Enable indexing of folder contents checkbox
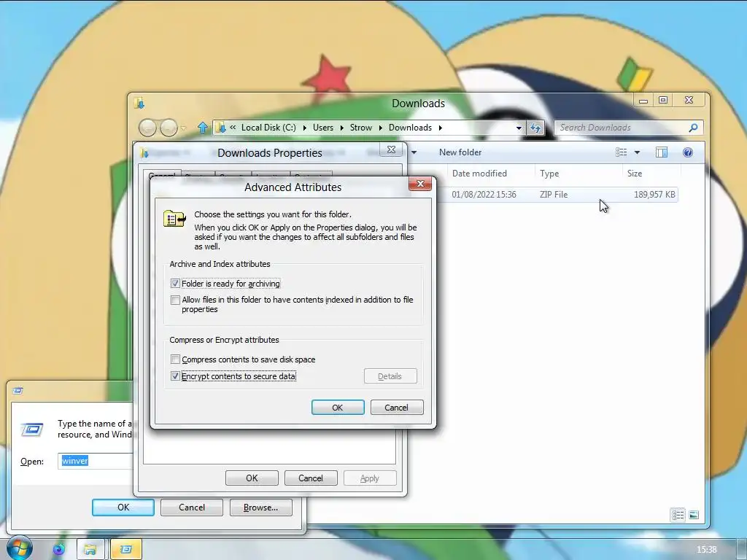 (175, 300)
